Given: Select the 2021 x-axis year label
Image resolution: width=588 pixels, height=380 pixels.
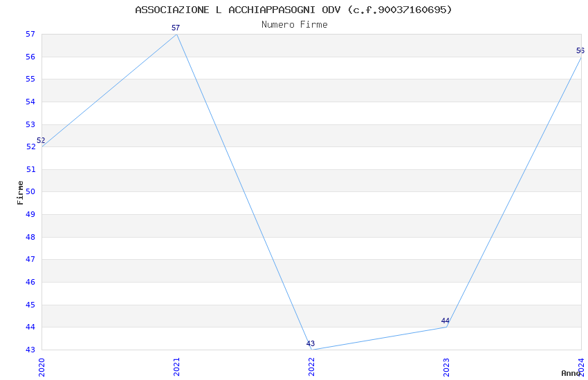Looking at the screenshot, I should [x=176, y=367].
